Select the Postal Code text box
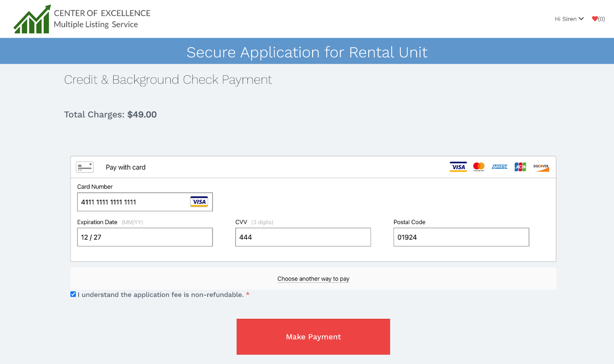This screenshot has width=614, height=364. (x=461, y=237)
